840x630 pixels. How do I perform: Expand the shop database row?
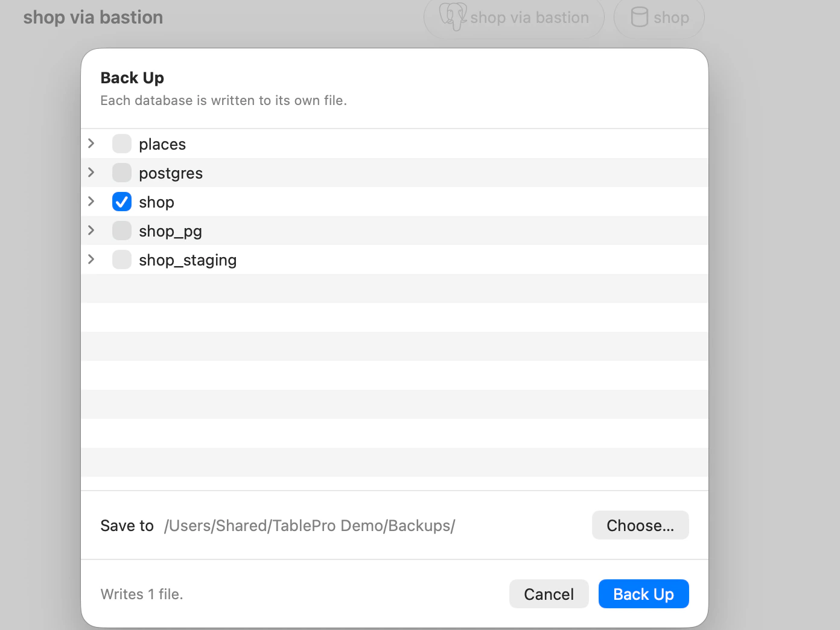[x=91, y=201]
